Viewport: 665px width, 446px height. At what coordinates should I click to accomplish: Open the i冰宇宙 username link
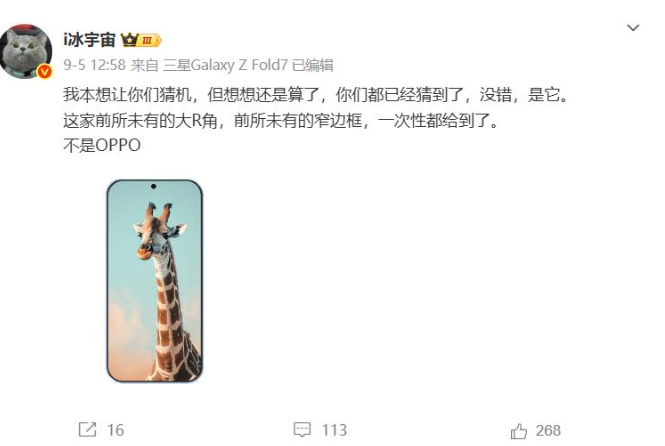coord(89,40)
